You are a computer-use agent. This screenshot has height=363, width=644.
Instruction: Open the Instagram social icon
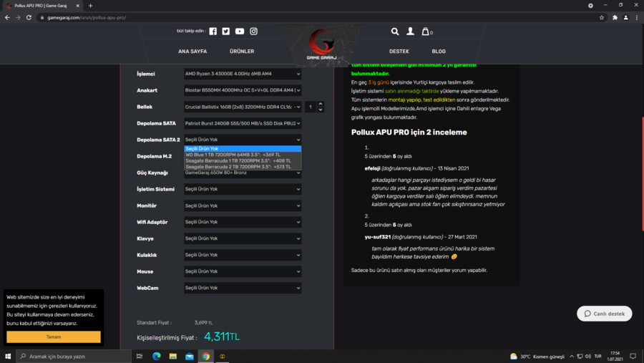tap(253, 32)
